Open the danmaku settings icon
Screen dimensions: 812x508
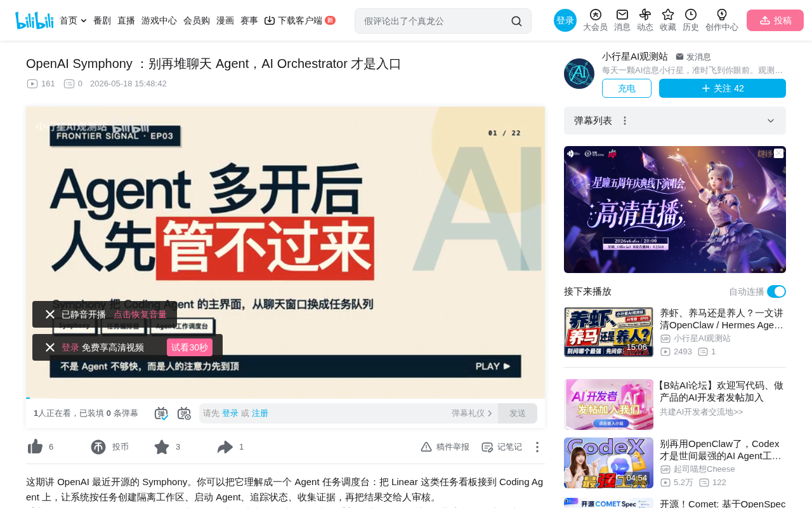(184, 413)
